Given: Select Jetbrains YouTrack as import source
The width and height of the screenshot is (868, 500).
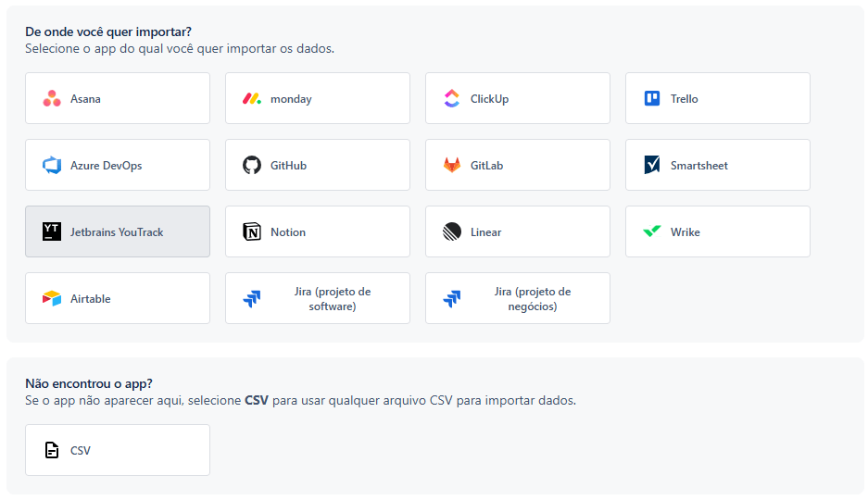Looking at the screenshot, I should point(118,231).
